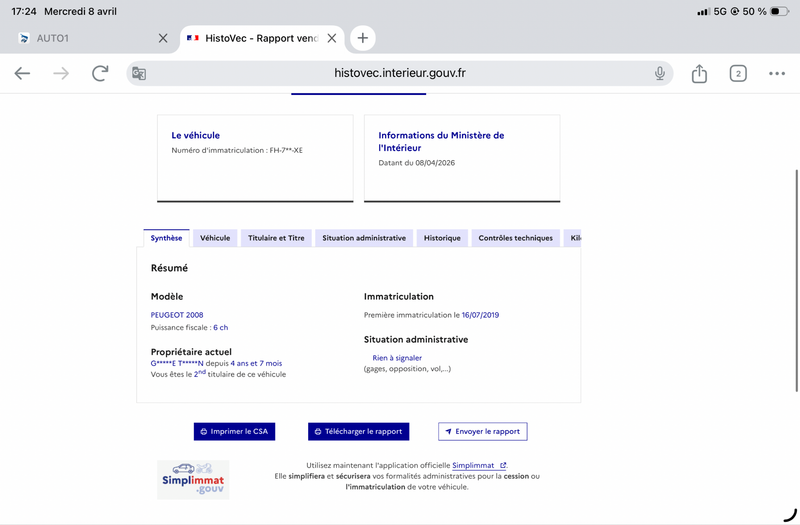This screenshot has height=525, width=800.
Task: Click Télécharger le rapport button
Action: [x=358, y=432]
